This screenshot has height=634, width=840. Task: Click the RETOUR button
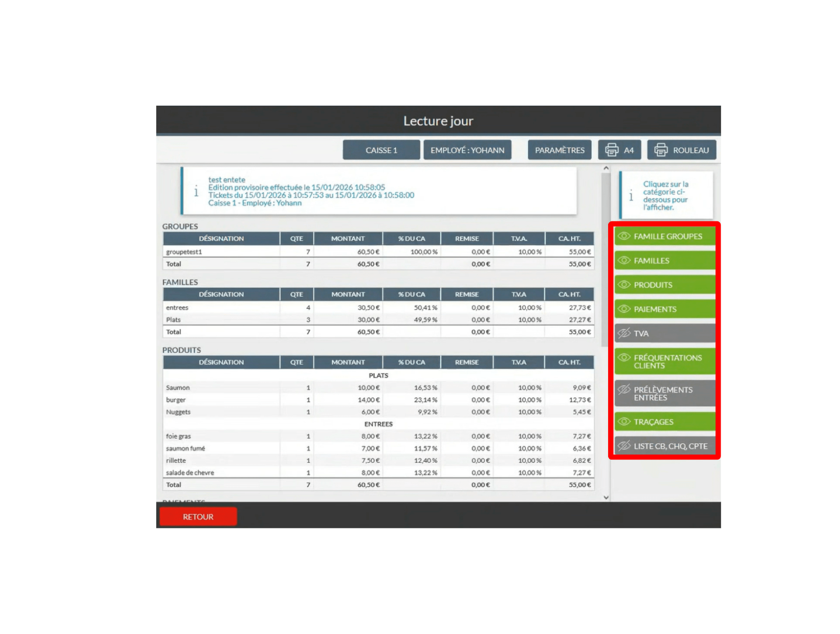click(x=198, y=516)
